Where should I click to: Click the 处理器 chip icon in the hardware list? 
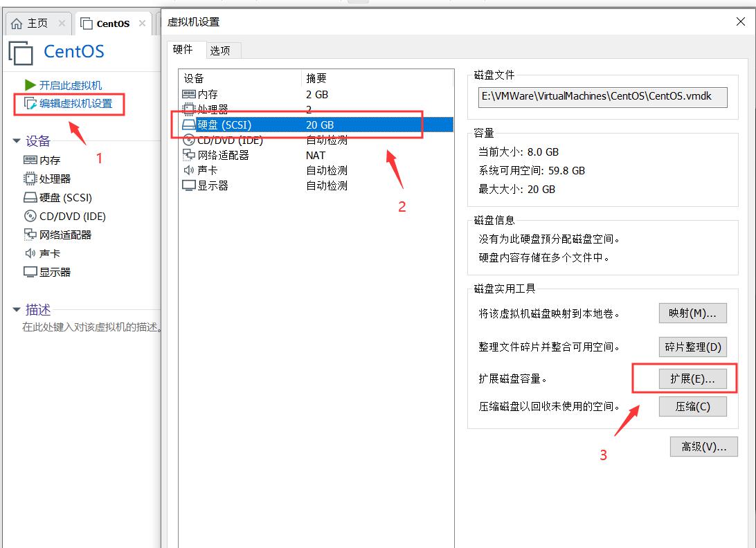coord(188,109)
